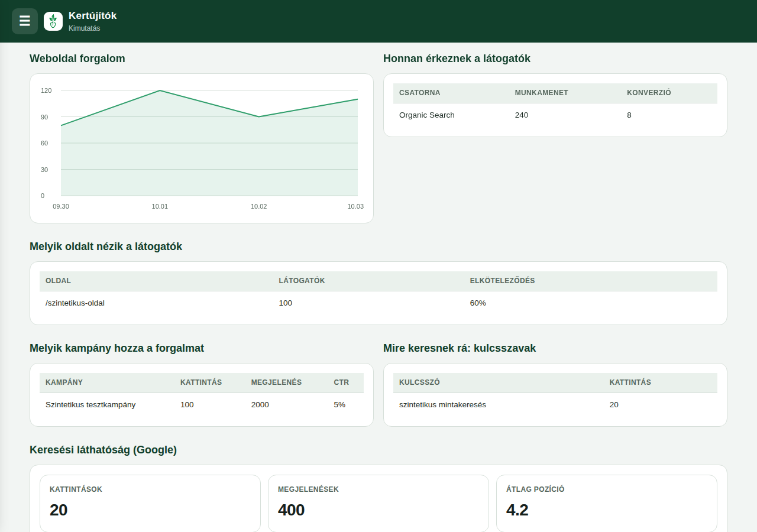Click the 5% CTR value

tap(339, 405)
